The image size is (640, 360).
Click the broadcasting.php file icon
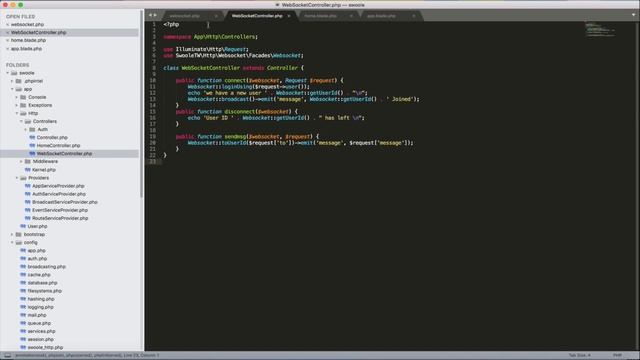click(23, 267)
